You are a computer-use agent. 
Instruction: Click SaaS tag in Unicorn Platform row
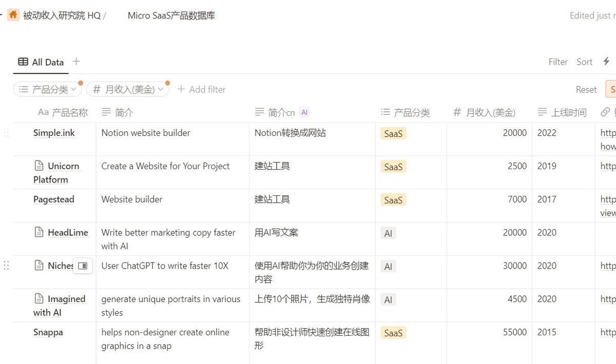(x=393, y=167)
